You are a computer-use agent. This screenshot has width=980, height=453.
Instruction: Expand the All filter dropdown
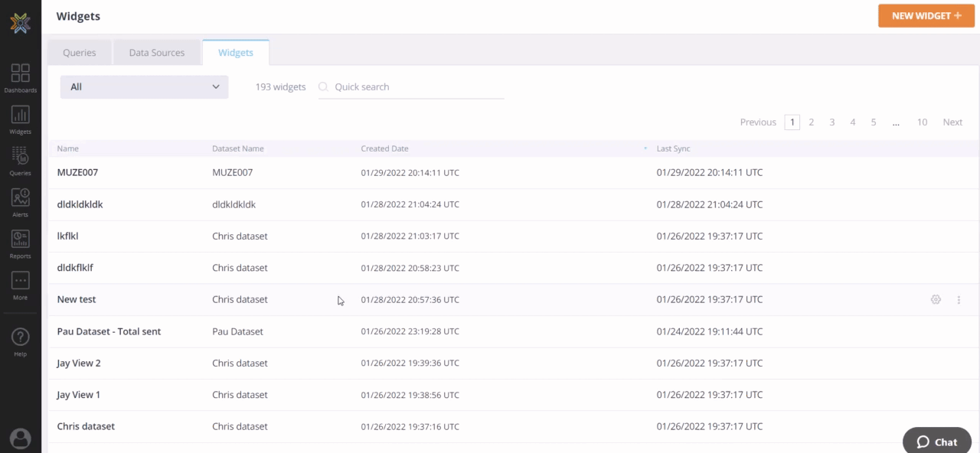pyautogui.click(x=144, y=87)
